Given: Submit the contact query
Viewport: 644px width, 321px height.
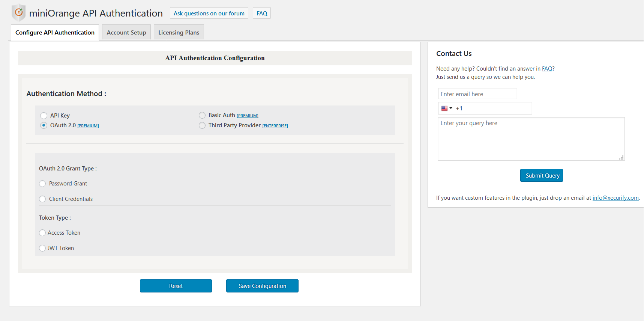Looking at the screenshot, I should (x=542, y=176).
